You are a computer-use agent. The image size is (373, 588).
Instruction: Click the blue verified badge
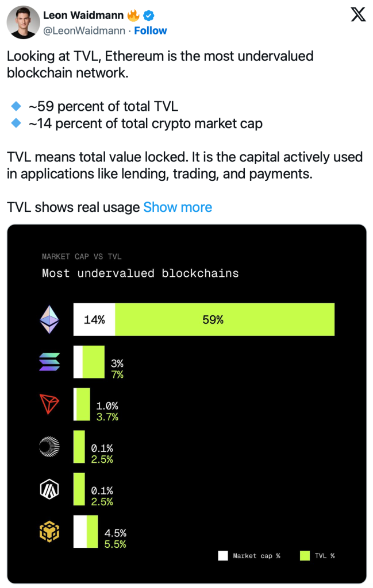(x=148, y=16)
